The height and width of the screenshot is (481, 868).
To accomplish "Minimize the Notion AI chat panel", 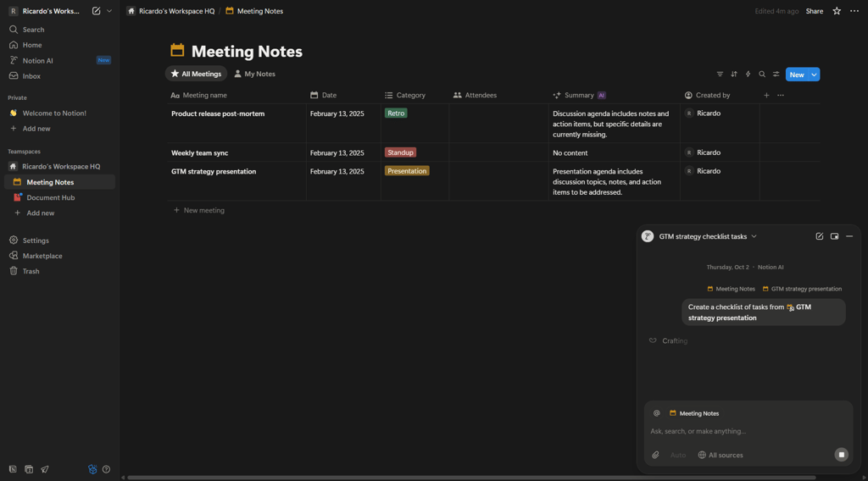I will (849, 236).
